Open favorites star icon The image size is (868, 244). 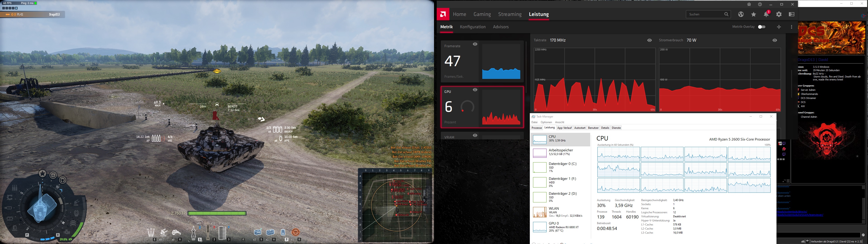(x=753, y=14)
